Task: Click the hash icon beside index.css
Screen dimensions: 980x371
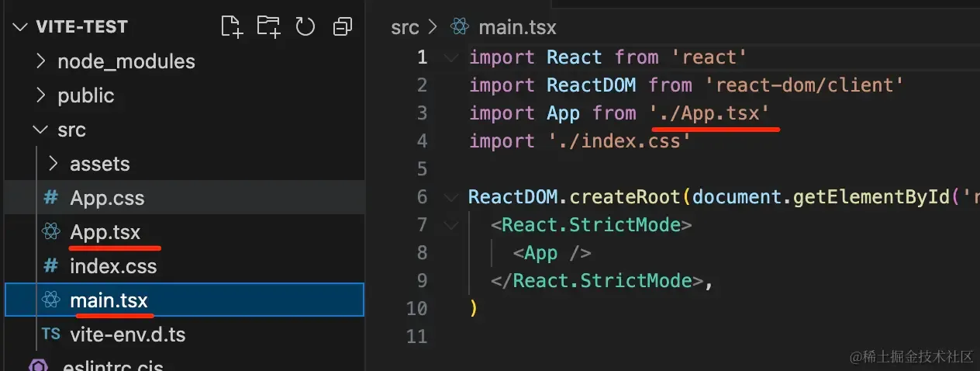Action: tap(50, 266)
